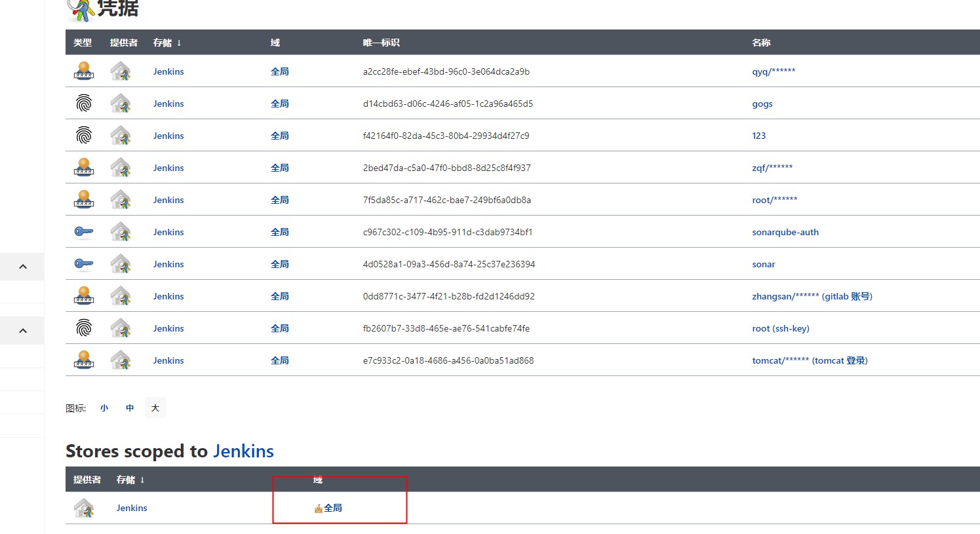The image size is (980, 534).
Task: Click the provider house icon in the sonar row
Action: point(121,263)
